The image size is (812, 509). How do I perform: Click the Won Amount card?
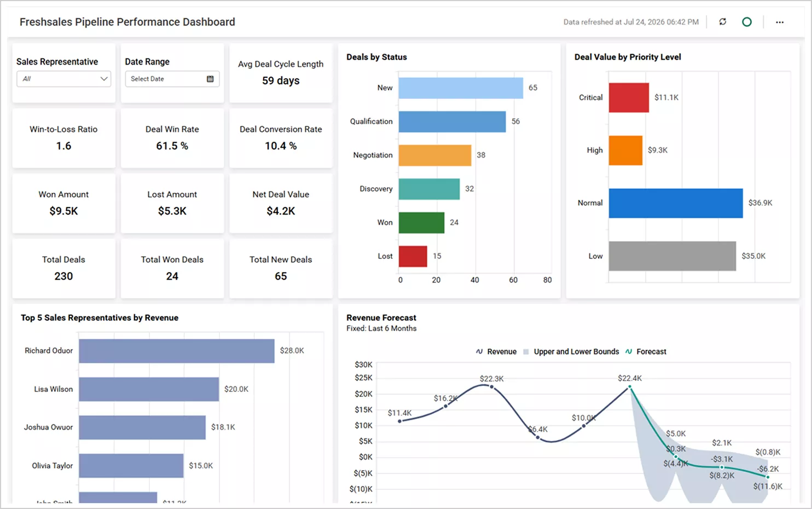pos(63,203)
